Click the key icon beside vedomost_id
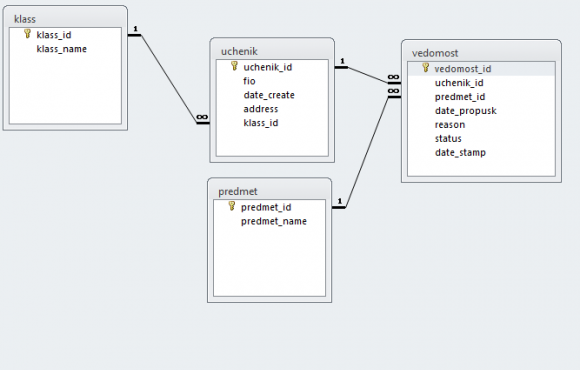 (x=425, y=68)
